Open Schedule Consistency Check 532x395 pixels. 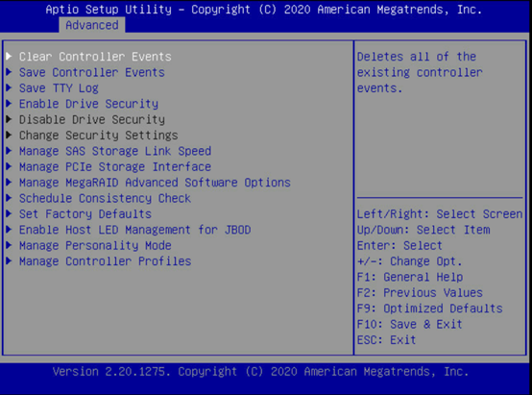105,198
